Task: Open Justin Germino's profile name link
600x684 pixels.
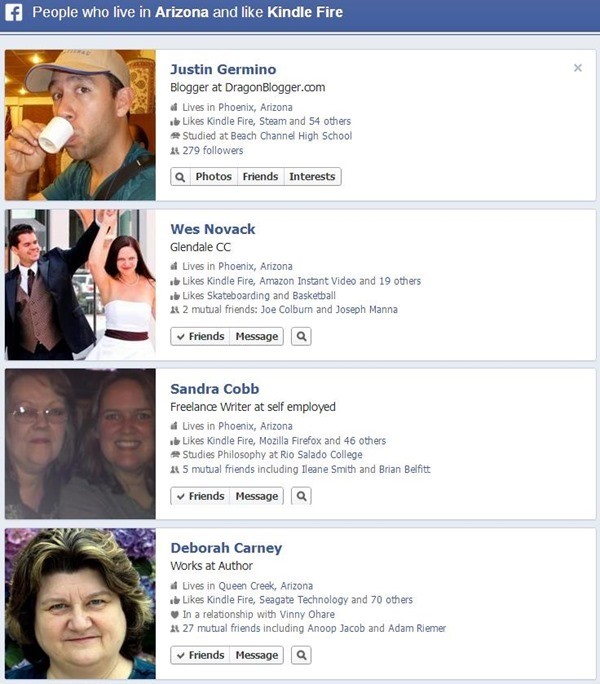Action: 223,69
